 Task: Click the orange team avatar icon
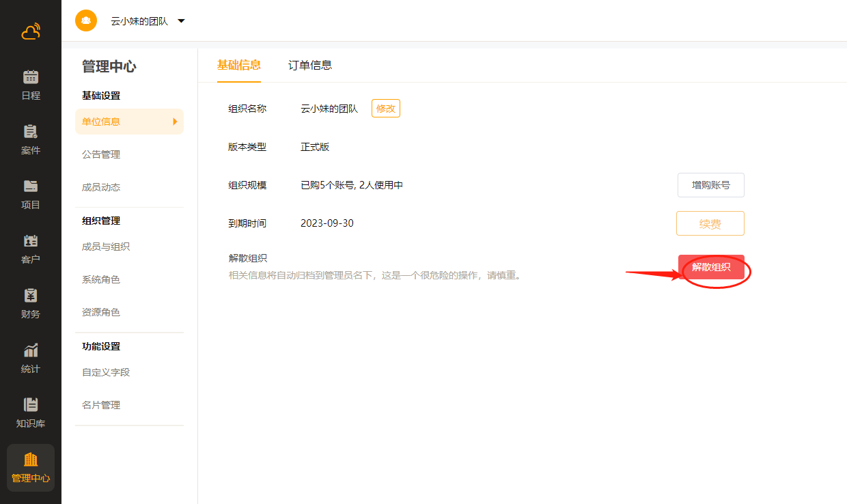(x=86, y=20)
